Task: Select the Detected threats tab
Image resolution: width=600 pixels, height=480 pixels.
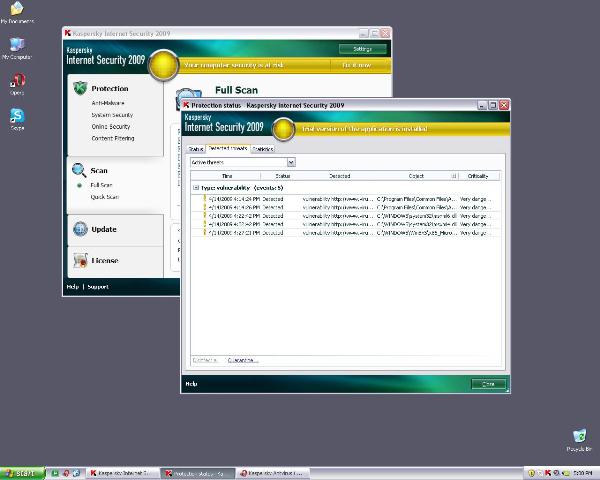Action: [x=228, y=149]
